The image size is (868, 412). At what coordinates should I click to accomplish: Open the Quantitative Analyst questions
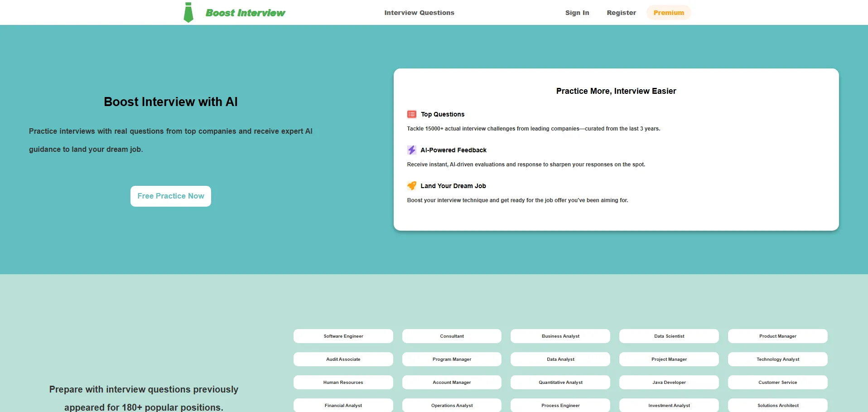click(560, 383)
